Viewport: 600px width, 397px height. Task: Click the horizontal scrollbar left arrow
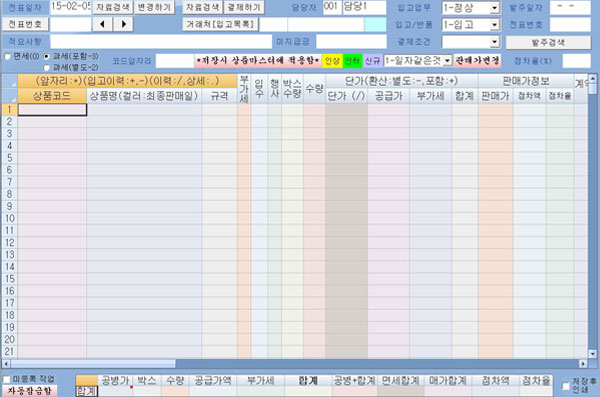click(6, 363)
